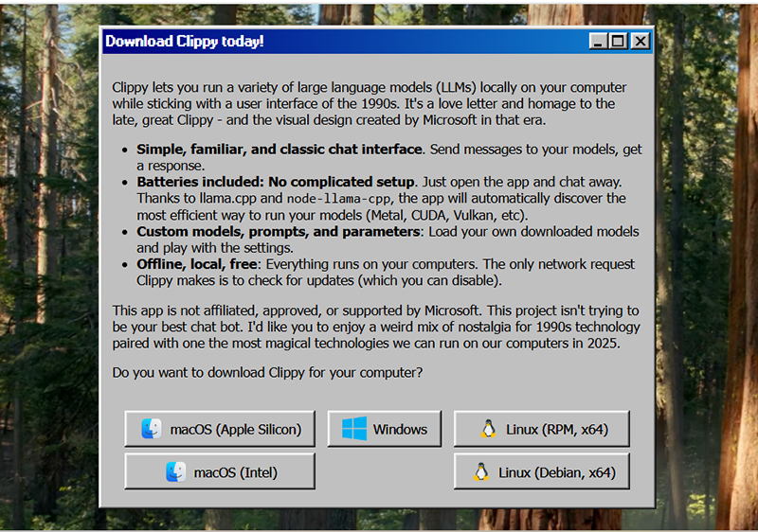Select the Linux (Debian, x64) download
This screenshot has height=532, width=758.
[542, 472]
